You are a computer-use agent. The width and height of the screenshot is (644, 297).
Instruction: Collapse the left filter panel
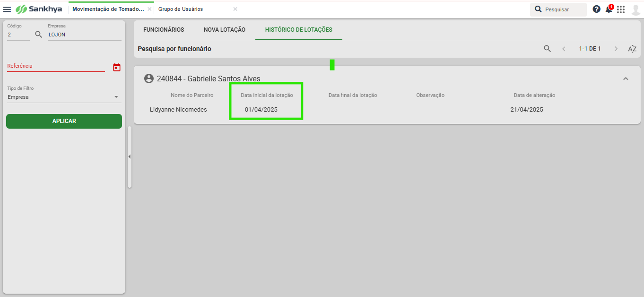[x=130, y=157]
